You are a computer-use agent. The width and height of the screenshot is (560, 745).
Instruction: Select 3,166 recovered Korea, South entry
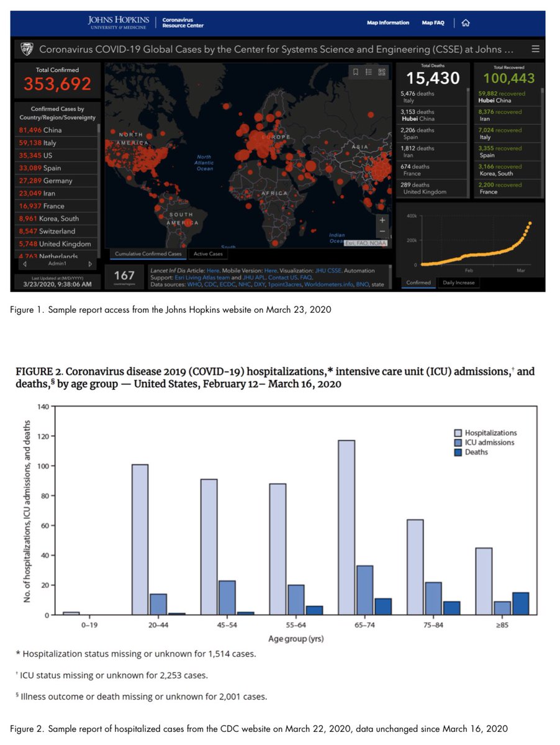508,170
